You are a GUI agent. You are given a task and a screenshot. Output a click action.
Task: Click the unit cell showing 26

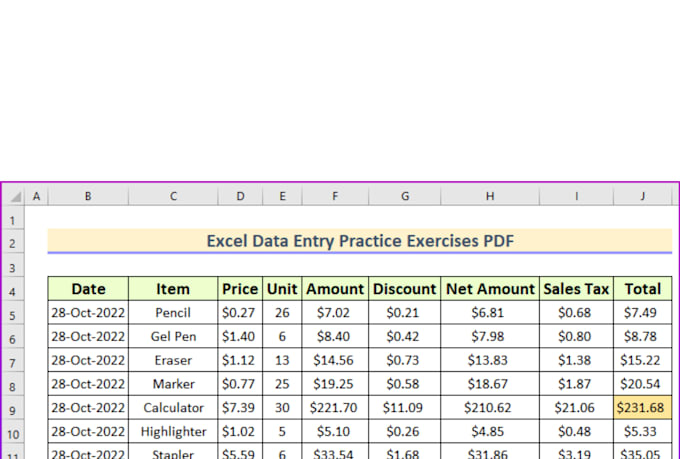pos(282,312)
